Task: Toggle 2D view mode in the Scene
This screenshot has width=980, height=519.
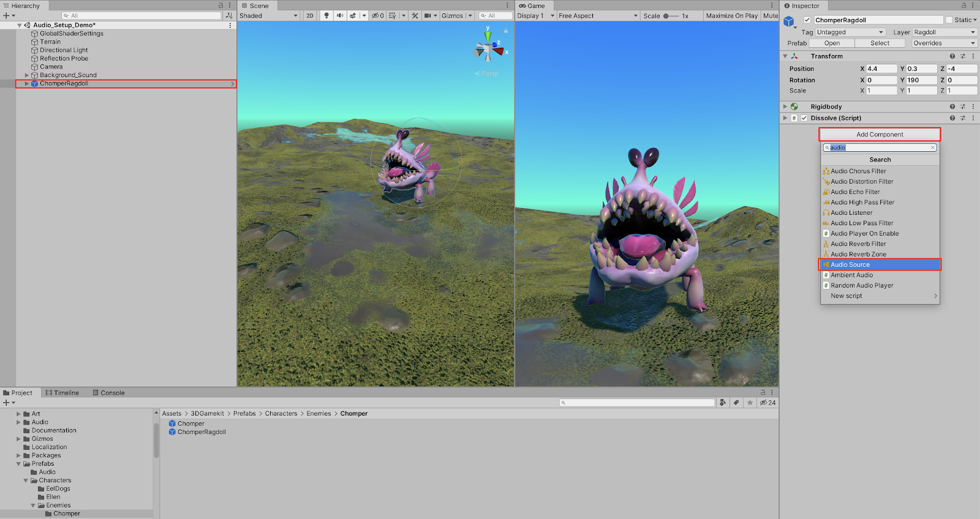Action: click(310, 16)
